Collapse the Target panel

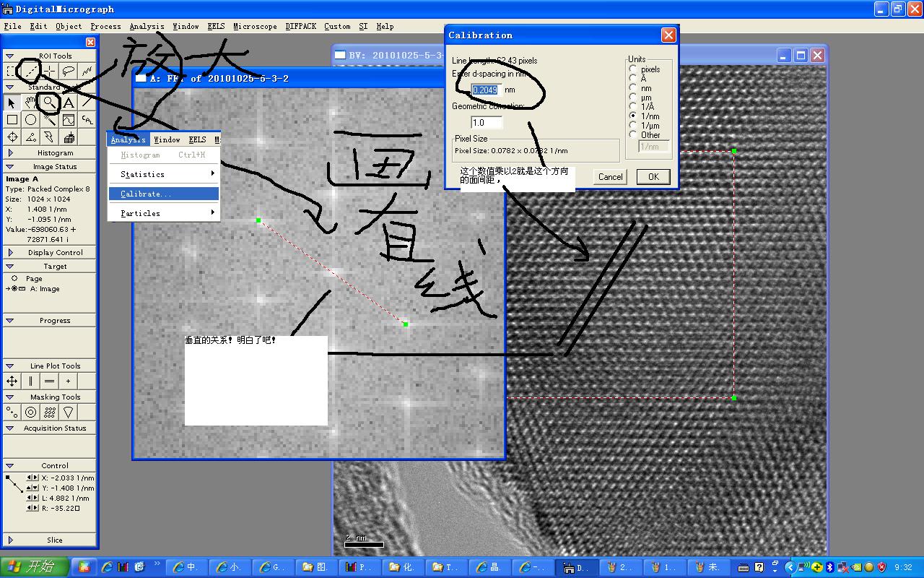tap(10, 266)
